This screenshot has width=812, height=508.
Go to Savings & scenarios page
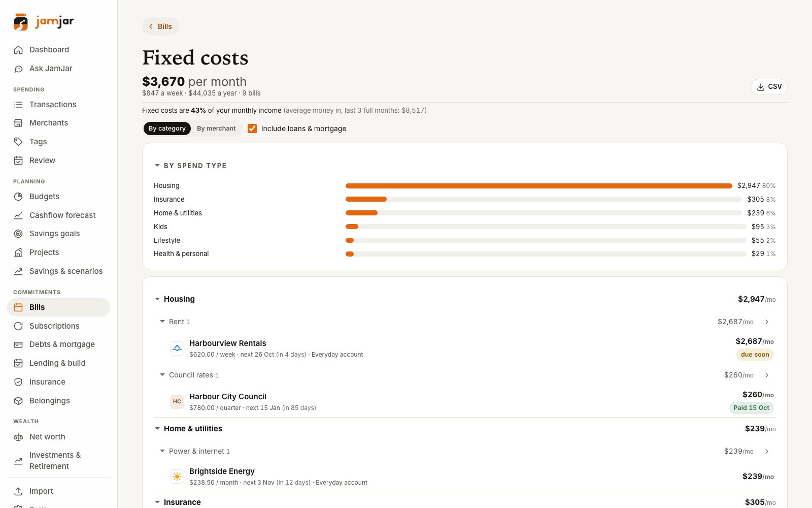pos(58,271)
